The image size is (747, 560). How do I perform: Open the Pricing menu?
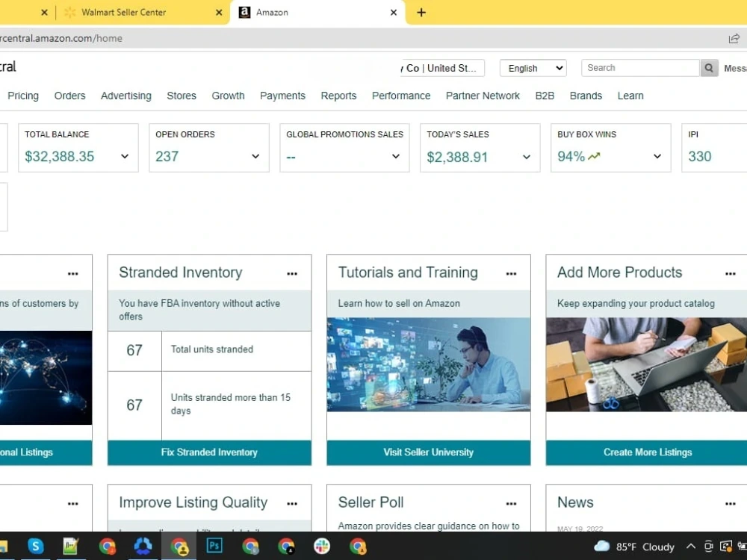(23, 96)
